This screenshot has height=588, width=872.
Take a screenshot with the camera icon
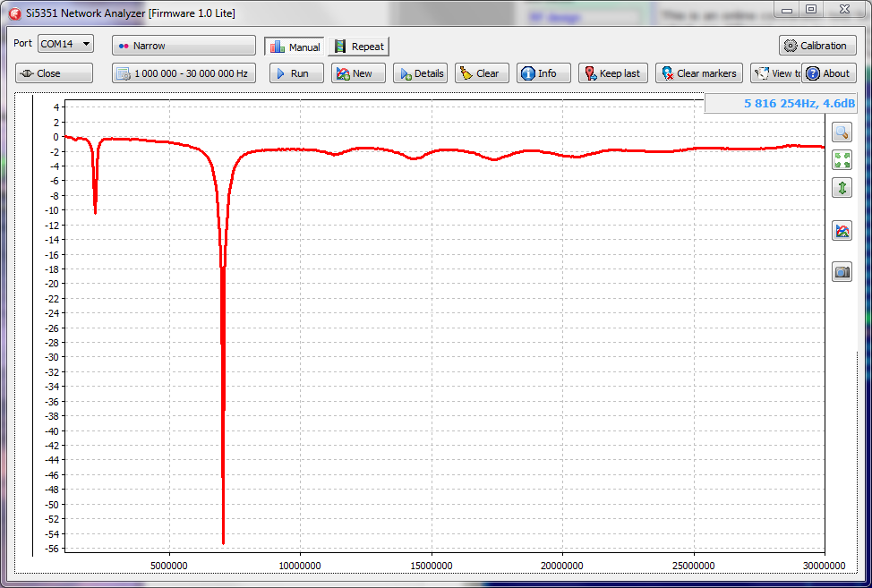tap(842, 272)
